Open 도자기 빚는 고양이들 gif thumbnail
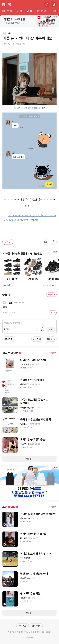This screenshot has width=59, height=644. point(10,445)
